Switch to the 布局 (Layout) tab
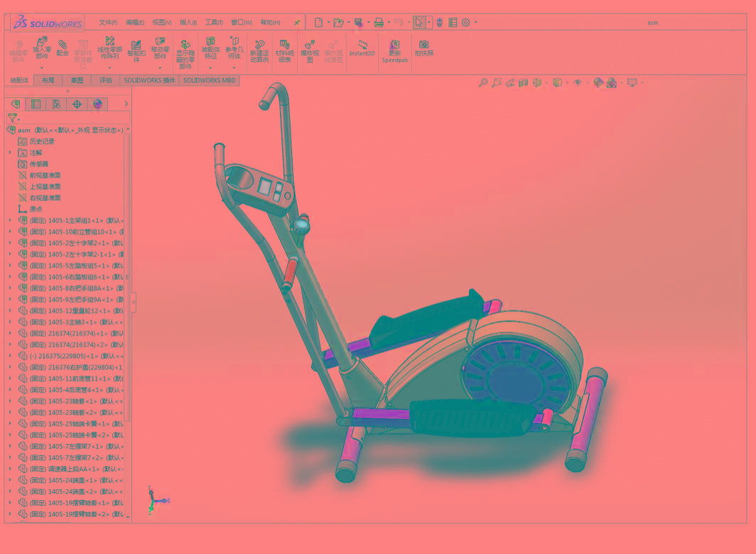This screenshot has height=554, width=756. click(48, 80)
